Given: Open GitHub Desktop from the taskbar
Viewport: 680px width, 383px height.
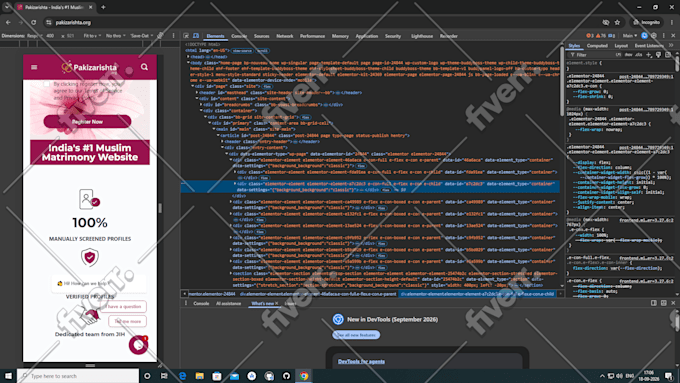Looking at the screenshot, I should (286, 376).
